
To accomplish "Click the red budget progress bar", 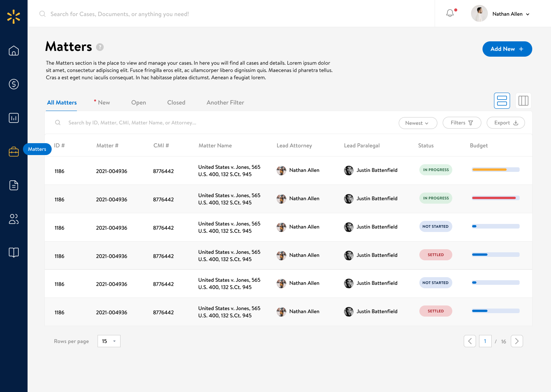I will pyautogui.click(x=496, y=198).
